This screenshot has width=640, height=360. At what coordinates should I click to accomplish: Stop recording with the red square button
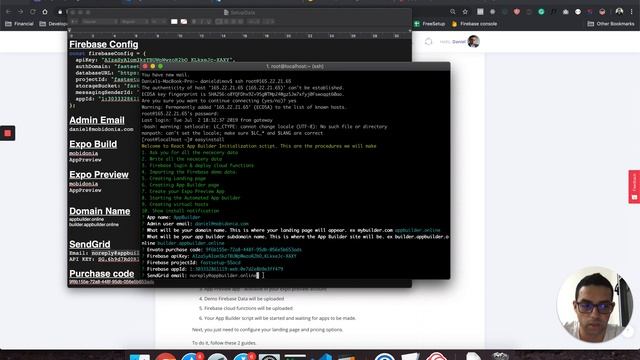[7, 133]
